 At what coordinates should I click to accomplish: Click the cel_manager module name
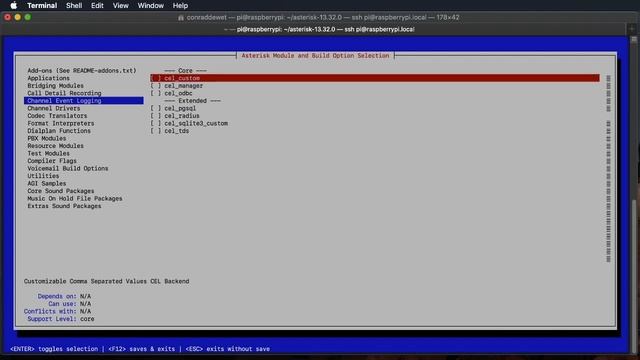tap(184, 86)
